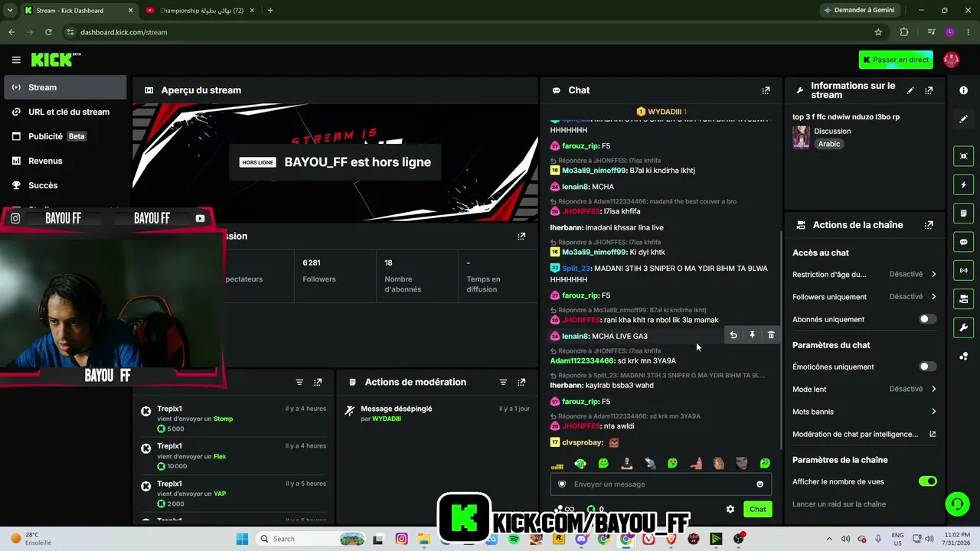980x551 pixels.
Task: Click Demander à Gemini button
Action: pos(859,10)
